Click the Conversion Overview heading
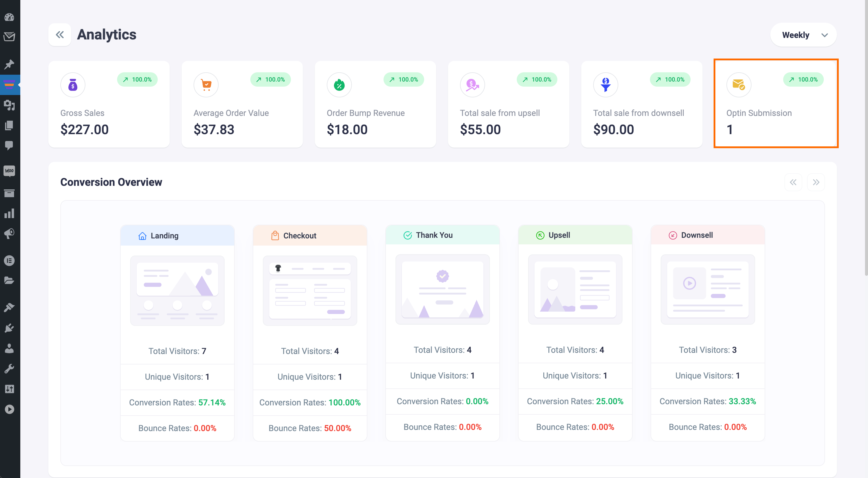Image resolution: width=868 pixels, height=478 pixels. point(111,182)
